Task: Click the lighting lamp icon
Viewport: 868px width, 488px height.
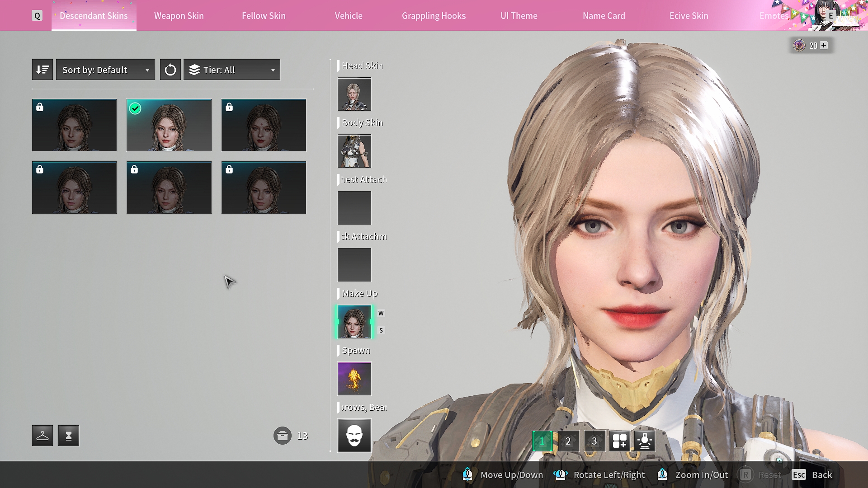Action: (645, 441)
